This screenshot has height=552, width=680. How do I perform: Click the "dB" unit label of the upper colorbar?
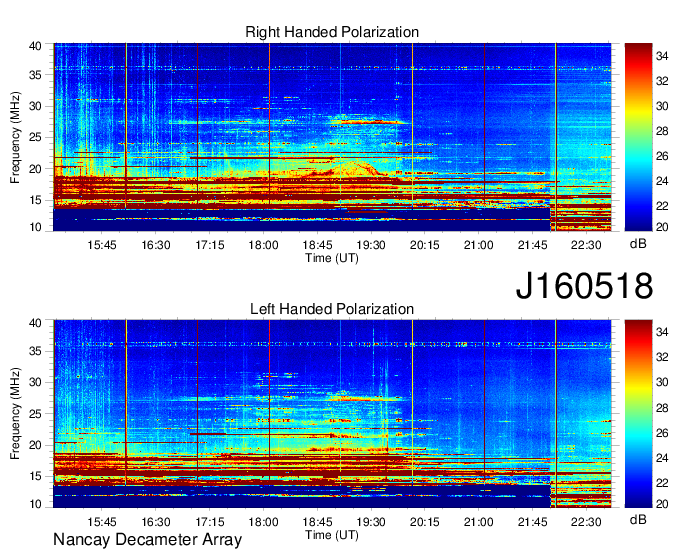click(x=638, y=244)
